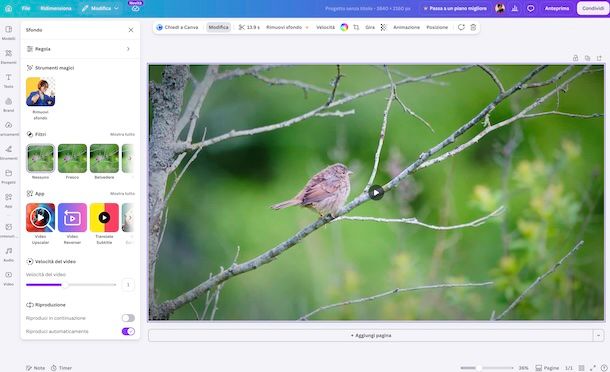Open the Video Upscaler app
The image size is (610, 372).
point(40,218)
